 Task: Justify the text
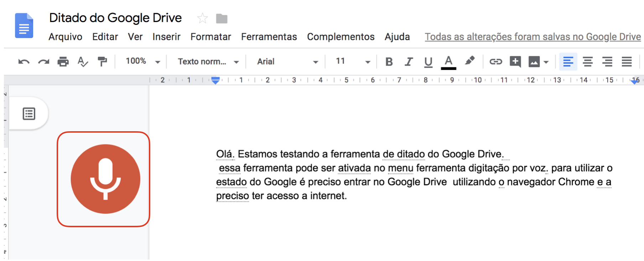click(627, 62)
